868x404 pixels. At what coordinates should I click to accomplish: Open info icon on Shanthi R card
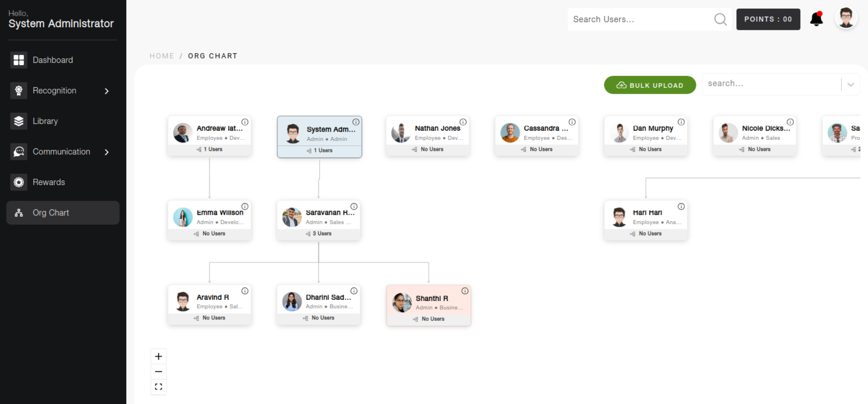(x=465, y=291)
